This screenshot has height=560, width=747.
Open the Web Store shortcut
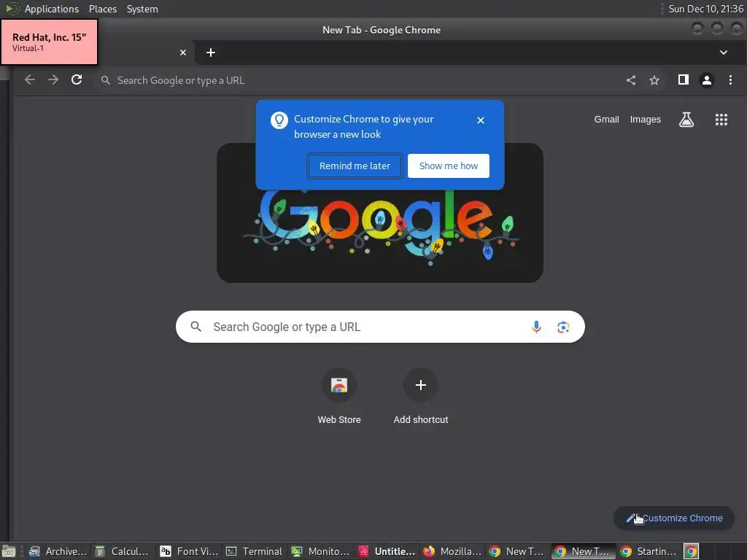339,396
